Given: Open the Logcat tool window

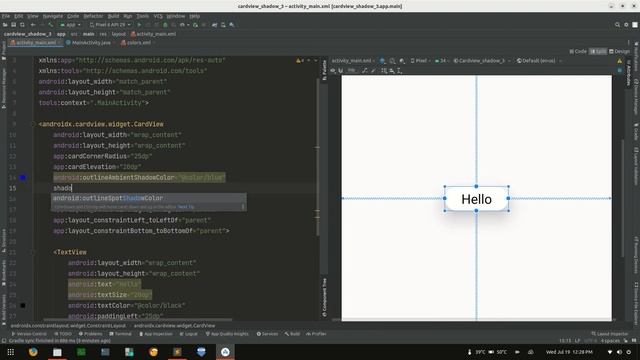Looking at the screenshot, I should click(x=189, y=334).
